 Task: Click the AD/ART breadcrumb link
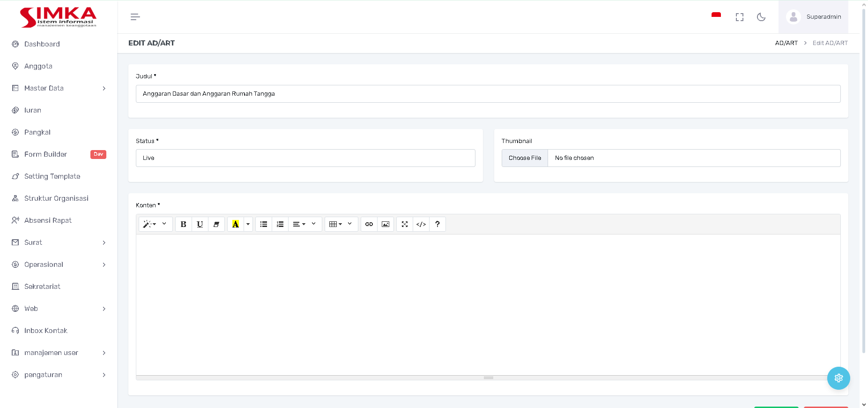pyautogui.click(x=786, y=43)
